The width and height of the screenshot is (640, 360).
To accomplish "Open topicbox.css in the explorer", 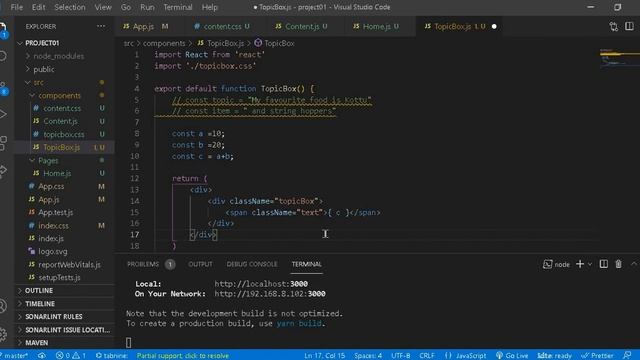I will click(64, 134).
